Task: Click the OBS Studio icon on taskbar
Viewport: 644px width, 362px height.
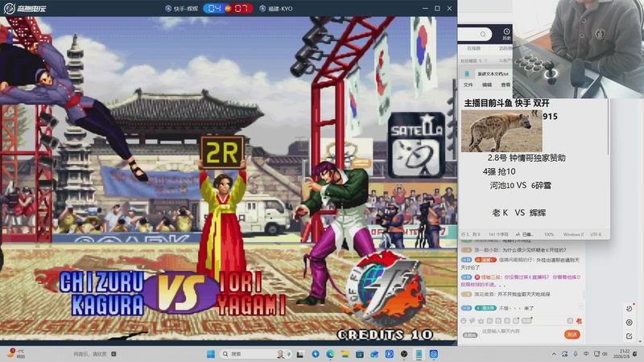Action: click(404, 354)
